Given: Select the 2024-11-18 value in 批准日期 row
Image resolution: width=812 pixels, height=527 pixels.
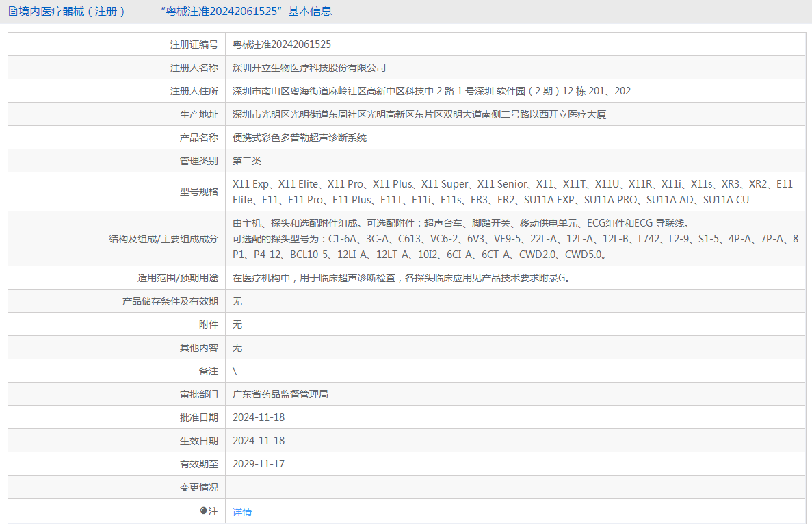Looking at the screenshot, I should pyautogui.click(x=259, y=417).
